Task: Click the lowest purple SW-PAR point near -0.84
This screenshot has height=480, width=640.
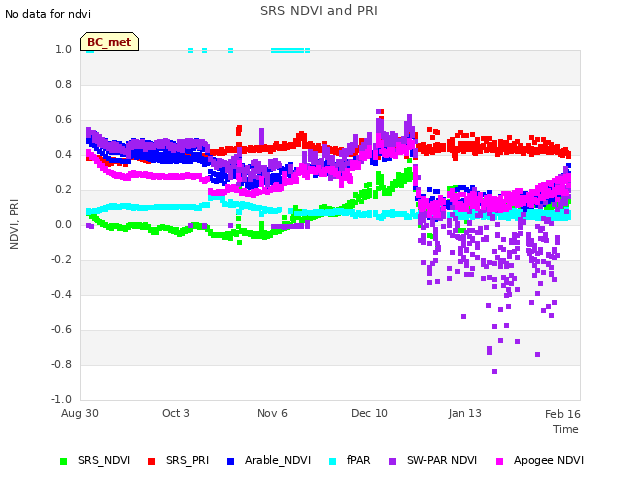Action: [x=494, y=371]
